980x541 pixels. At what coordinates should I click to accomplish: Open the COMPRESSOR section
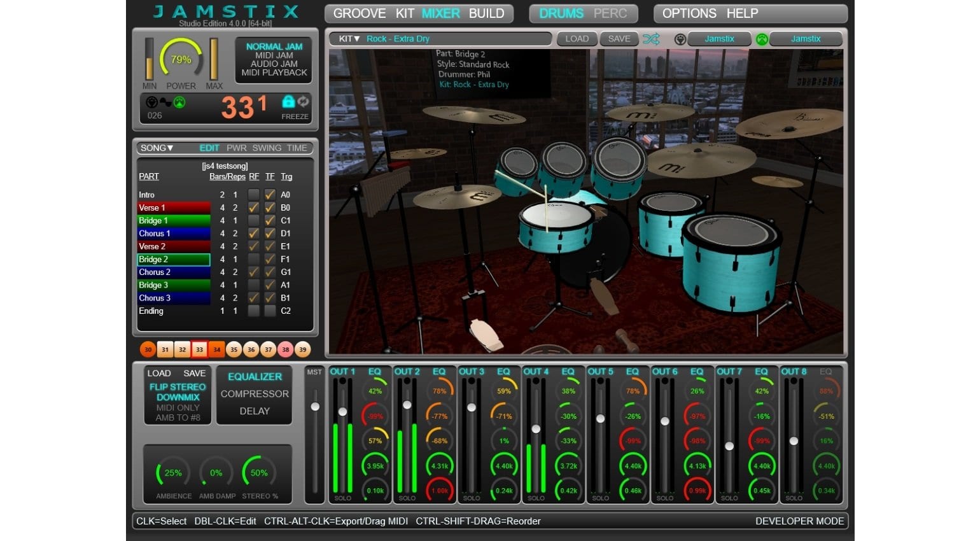pos(255,394)
